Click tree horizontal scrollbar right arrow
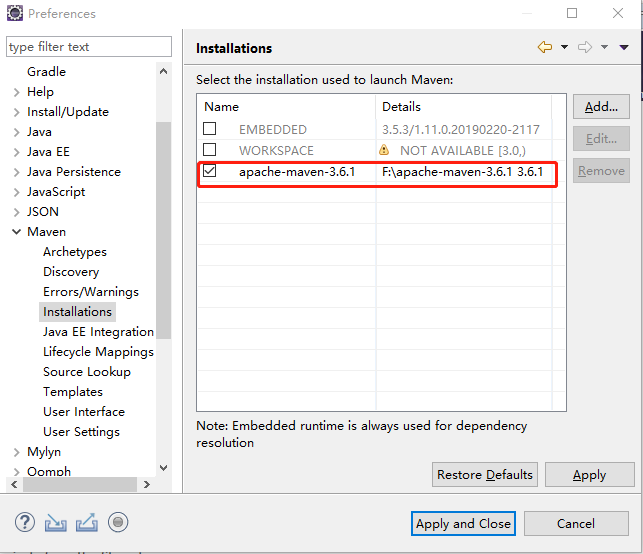This screenshot has width=643, height=554. [x=147, y=484]
